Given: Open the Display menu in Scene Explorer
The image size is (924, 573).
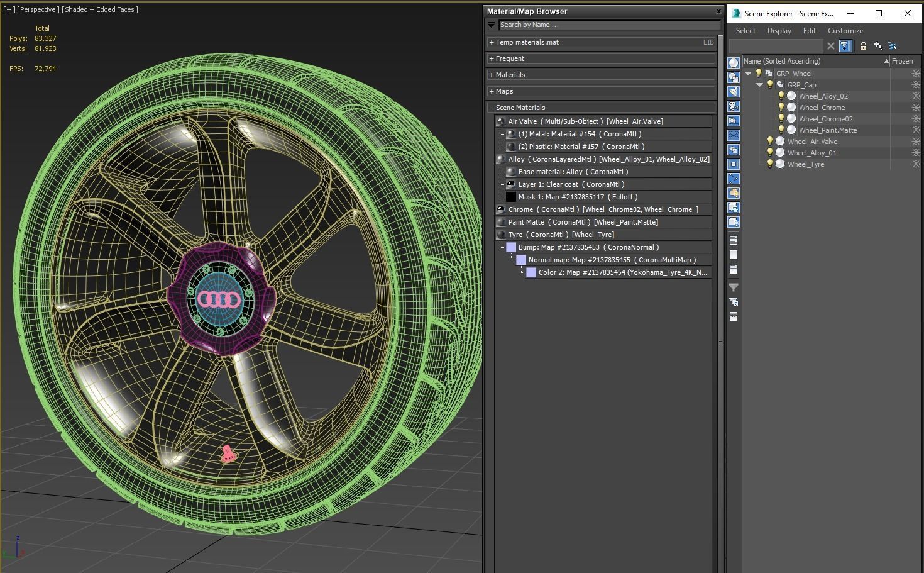Looking at the screenshot, I should click(779, 31).
